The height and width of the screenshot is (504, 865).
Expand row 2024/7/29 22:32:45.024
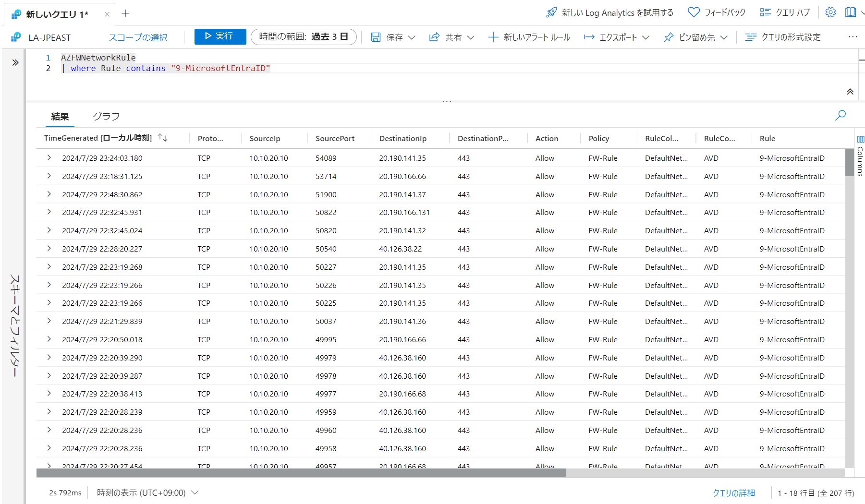click(49, 230)
